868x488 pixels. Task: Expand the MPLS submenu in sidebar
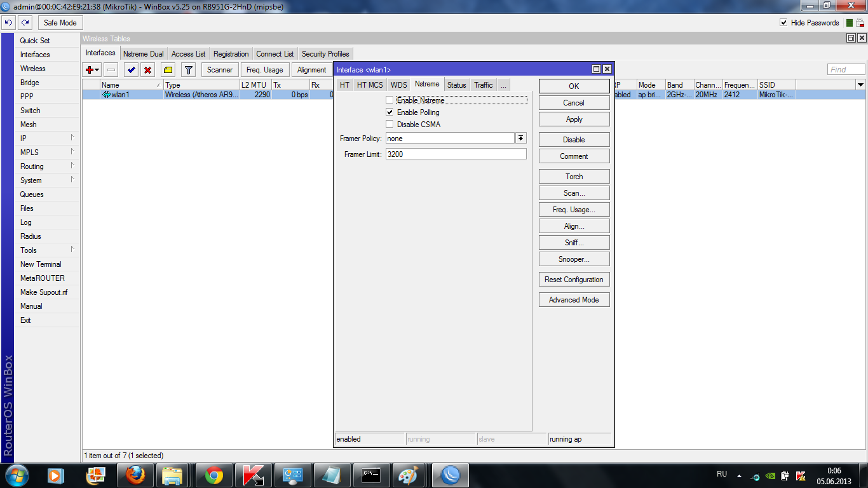tap(48, 152)
